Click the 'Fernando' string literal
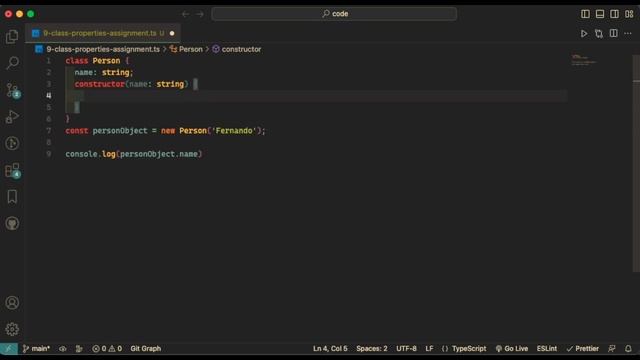The height and width of the screenshot is (360, 640). 234,131
